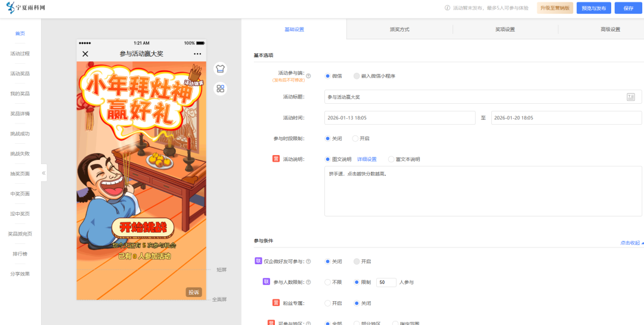The image size is (644, 325).
Task: Click the start time field 2026-01-13 18:05
Action: point(400,117)
